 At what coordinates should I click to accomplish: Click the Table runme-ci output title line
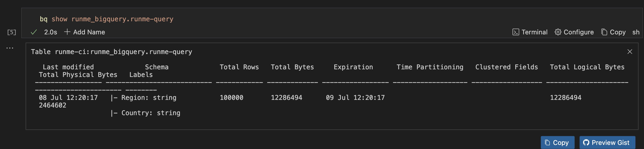[x=111, y=52]
